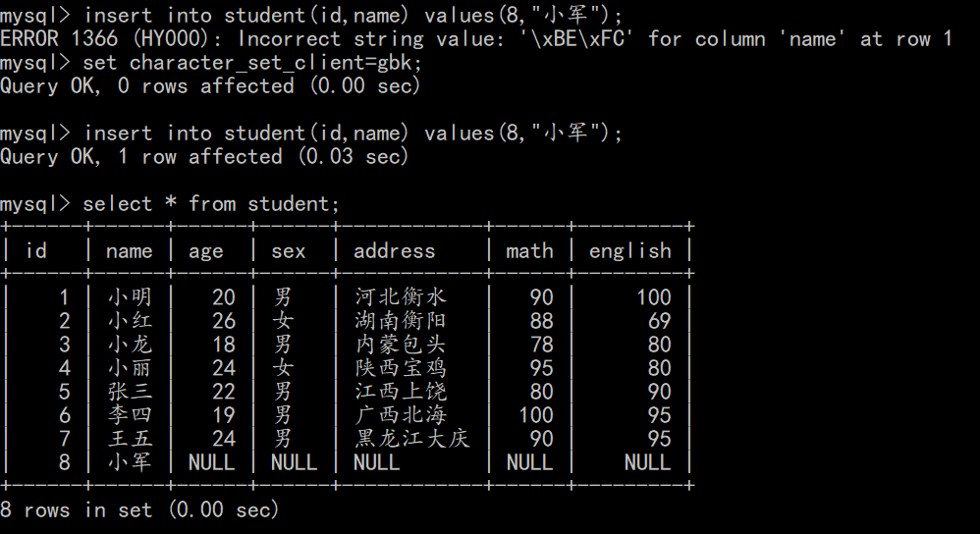The width and height of the screenshot is (980, 534).
Task: Click the address cell 陕西宝鸡
Action: click(x=401, y=368)
